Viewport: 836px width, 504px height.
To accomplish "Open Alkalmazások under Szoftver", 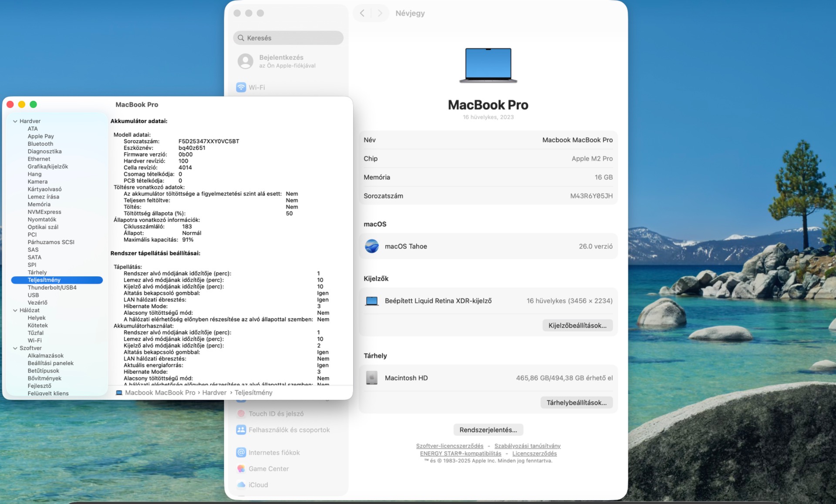I will coord(46,356).
